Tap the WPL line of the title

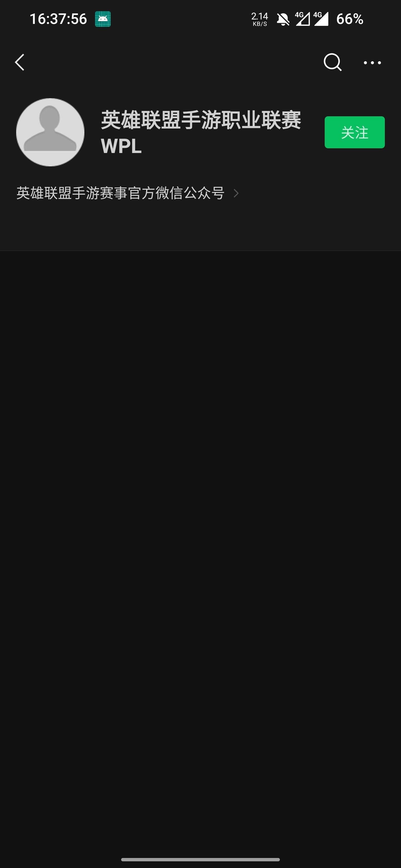tap(121, 146)
